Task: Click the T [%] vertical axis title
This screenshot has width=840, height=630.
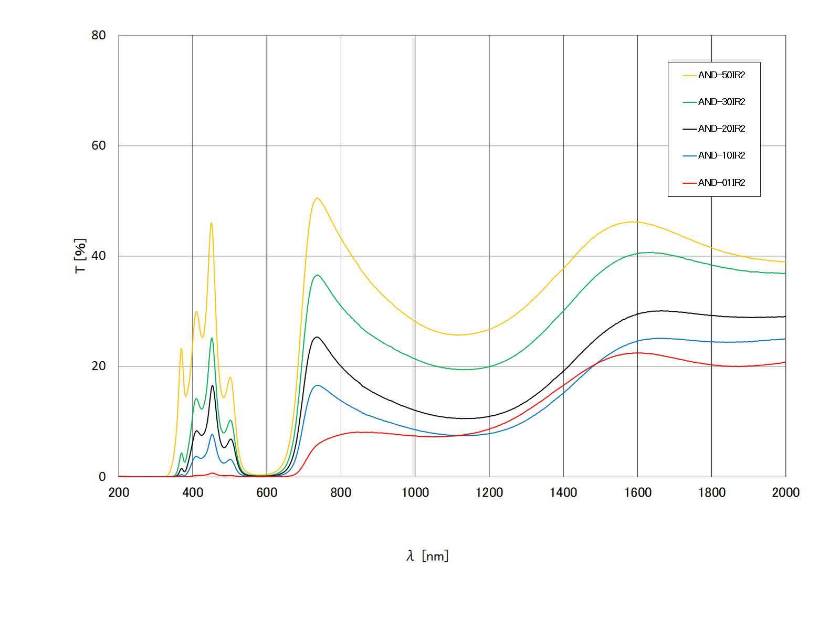Action: (x=81, y=256)
